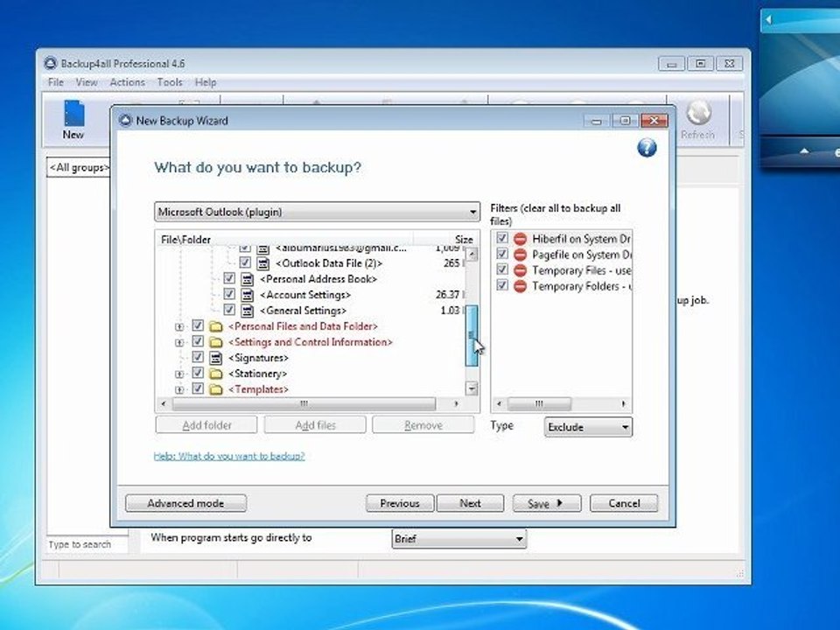Uncheck the Signatures checkbox
This screenshot has height=630, width=840.
(x=198, y=357)
